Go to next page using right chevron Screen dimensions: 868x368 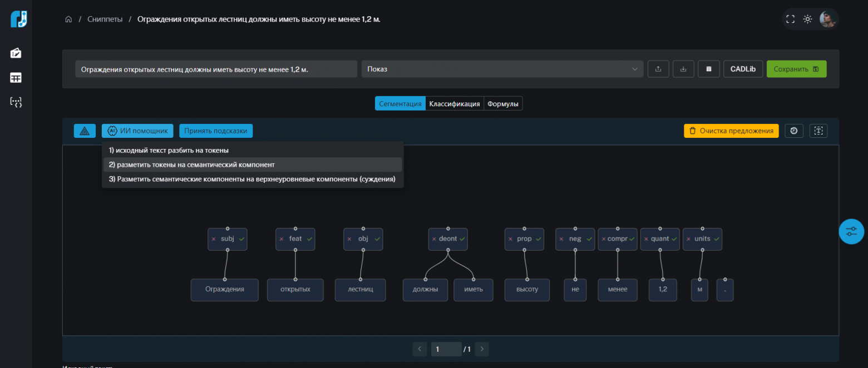point(482,349)
